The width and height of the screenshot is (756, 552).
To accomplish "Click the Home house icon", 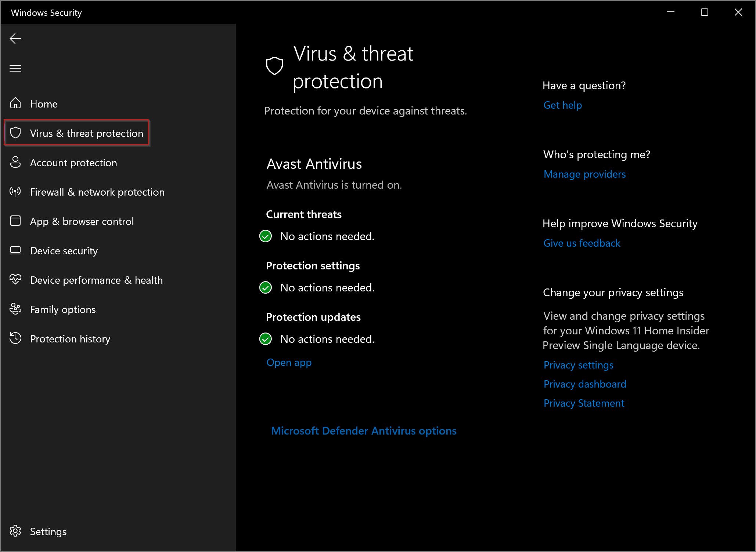I will (15, 103).
